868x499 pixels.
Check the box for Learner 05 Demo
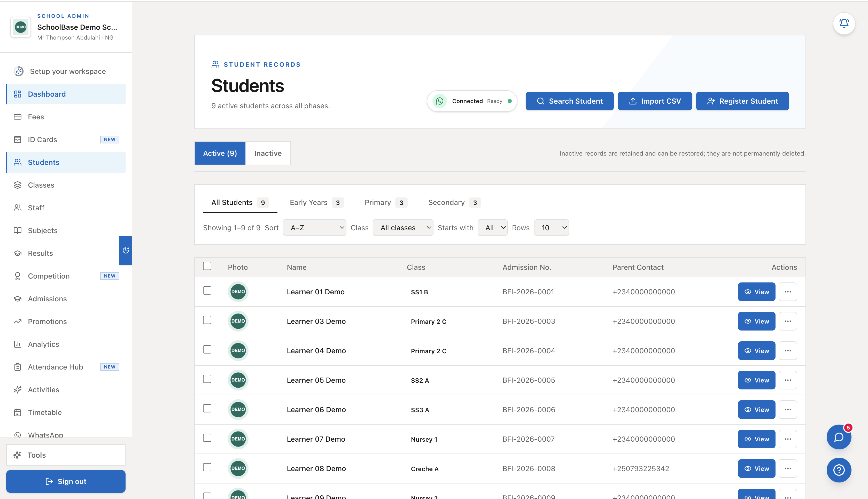[207, 379]
